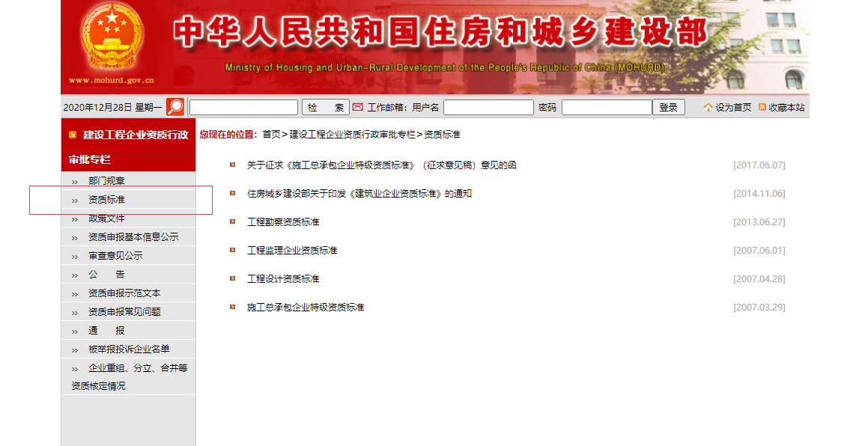The image size is (868, 446).
Task: Click the envelope icon beside 工作邮箱
Action: coord(357,107)
